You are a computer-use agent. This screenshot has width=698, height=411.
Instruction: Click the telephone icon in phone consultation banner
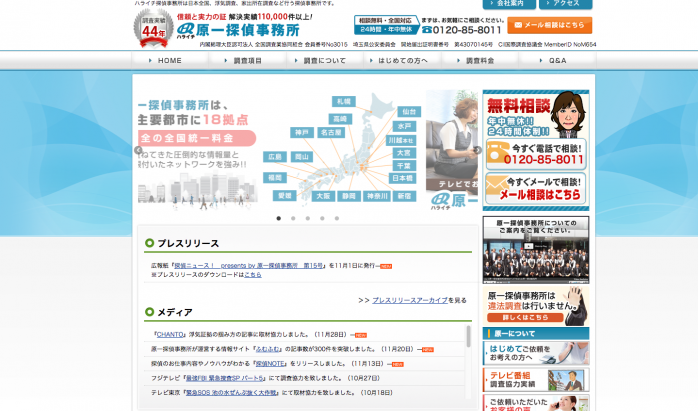point(497,154)
